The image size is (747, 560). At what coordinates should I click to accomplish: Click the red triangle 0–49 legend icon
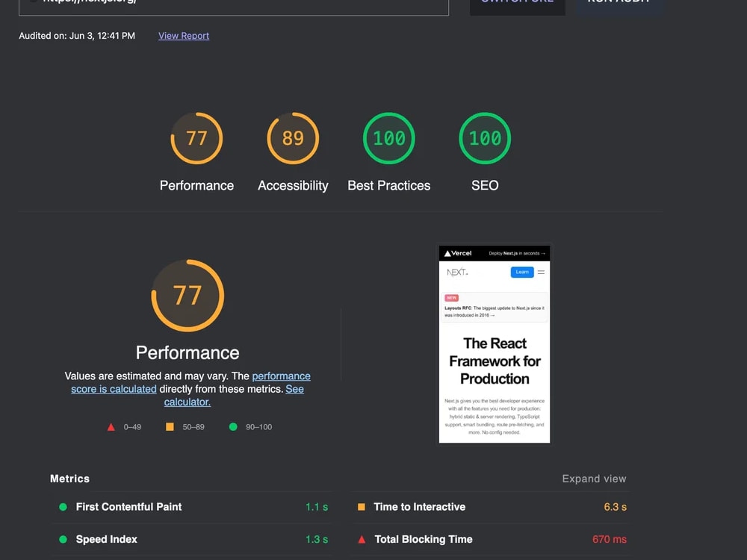point(111,427)
